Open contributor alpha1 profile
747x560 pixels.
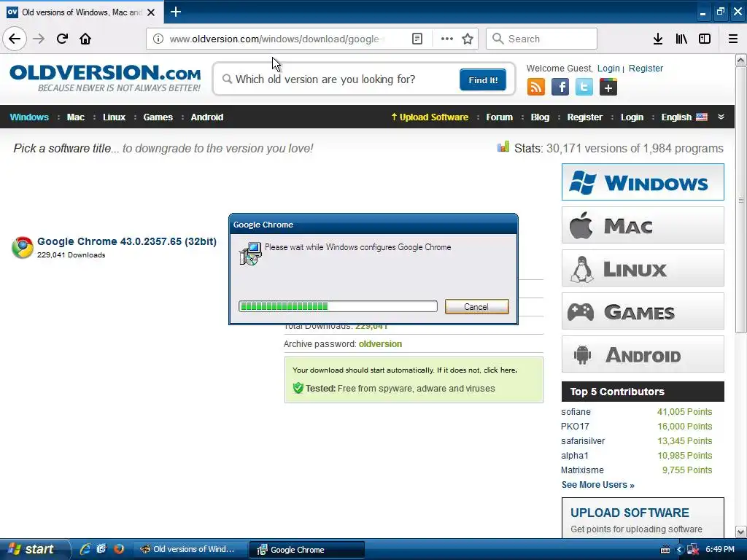click(575, 456)
